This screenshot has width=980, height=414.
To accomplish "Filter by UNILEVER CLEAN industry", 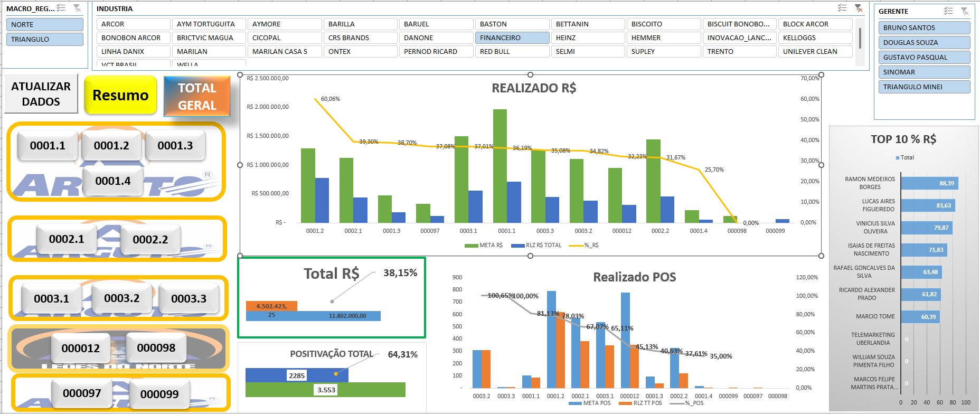I will click(815, 51).
